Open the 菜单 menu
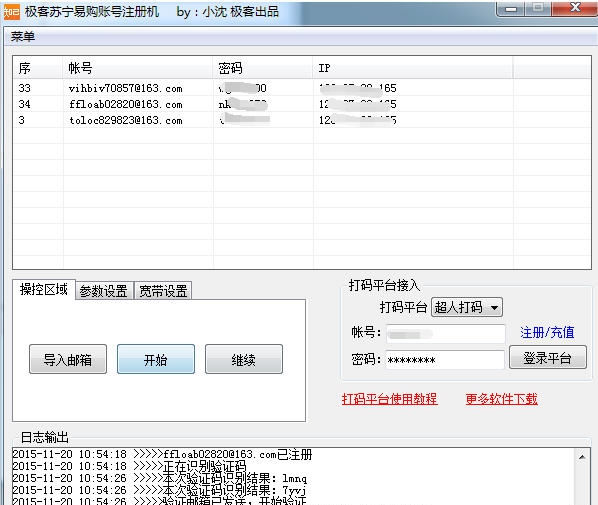 (x=23, y=37)
